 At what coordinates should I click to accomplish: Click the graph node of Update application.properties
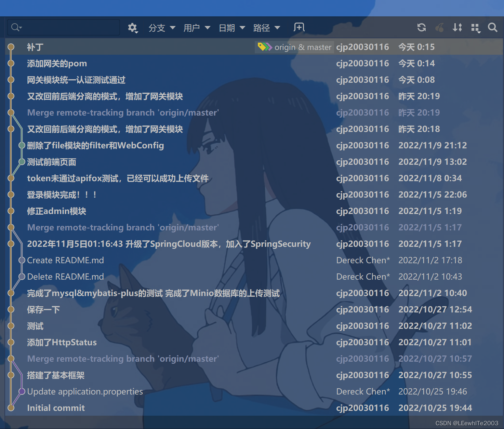coord(22,391)
